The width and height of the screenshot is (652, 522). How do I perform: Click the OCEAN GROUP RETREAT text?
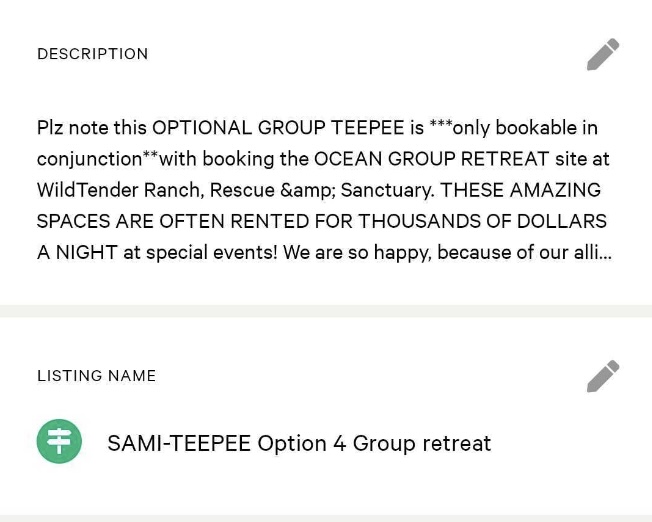point(432,159)
